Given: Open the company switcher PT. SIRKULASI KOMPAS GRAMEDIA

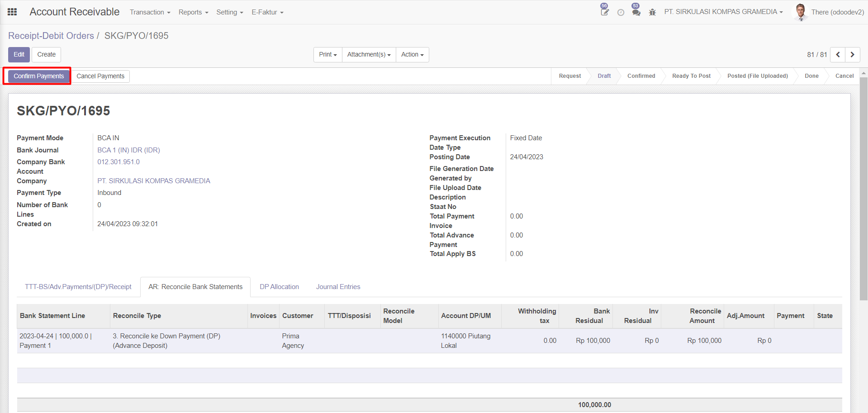Looking at the screenshot, I should 723,12.
